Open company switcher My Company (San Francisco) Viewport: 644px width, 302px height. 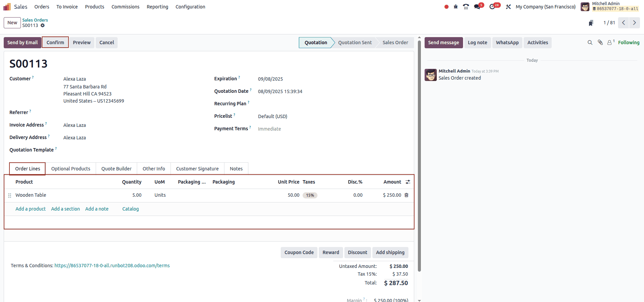point(546,7)
